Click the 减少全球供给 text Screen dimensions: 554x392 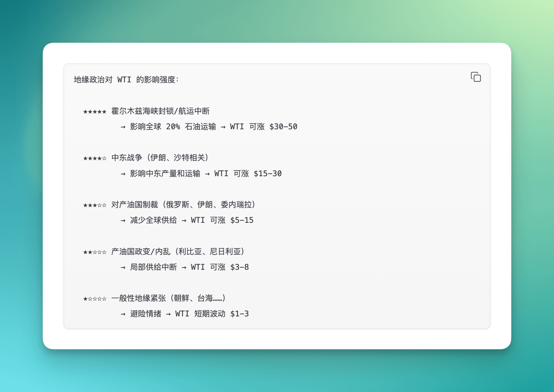pyautogui.click(x=153, y=220)
